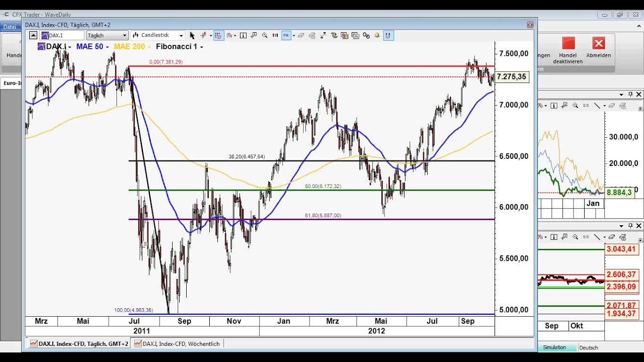Close the upper right chart panel
The width and height of the screenshot is (644, 362).
(639, 95)
